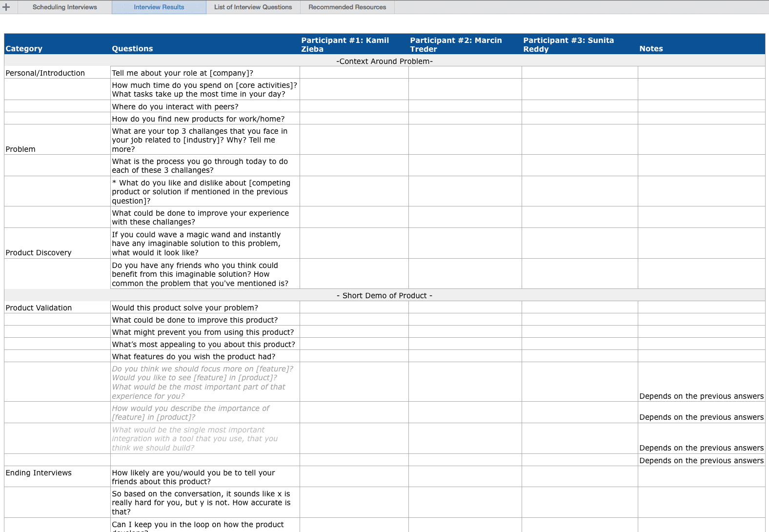Select 'How likely are you/would you be' cell
769x532 pixels.
(x=205, y=476)
